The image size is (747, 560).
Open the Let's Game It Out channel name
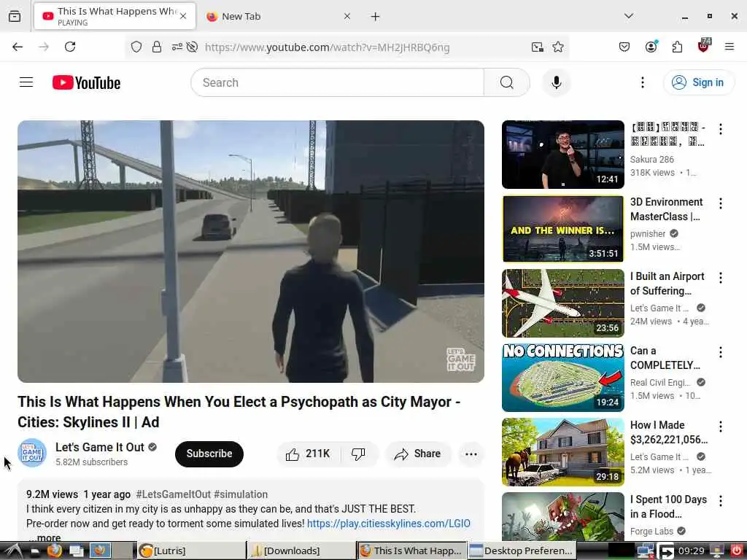tap(99, 447)
